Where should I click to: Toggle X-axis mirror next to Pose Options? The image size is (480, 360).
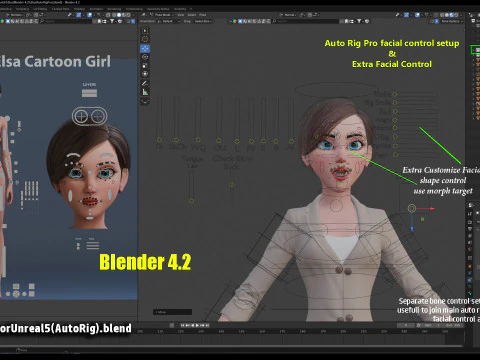(x=437, y=21)
